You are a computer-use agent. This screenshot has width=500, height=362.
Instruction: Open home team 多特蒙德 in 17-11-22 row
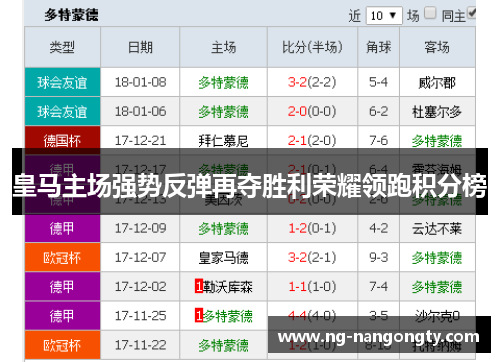point(223,345)
